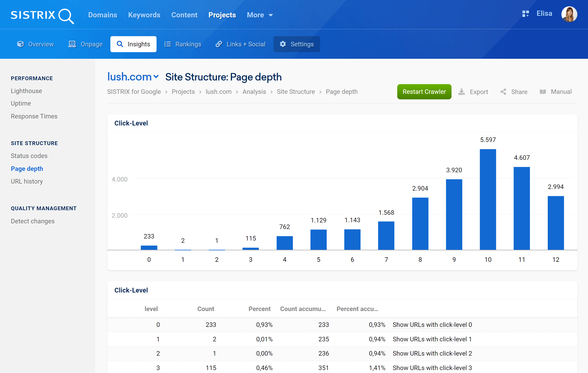588x373 pixels.
Task: Sort by the Count column header
Action: coord(206,309)
